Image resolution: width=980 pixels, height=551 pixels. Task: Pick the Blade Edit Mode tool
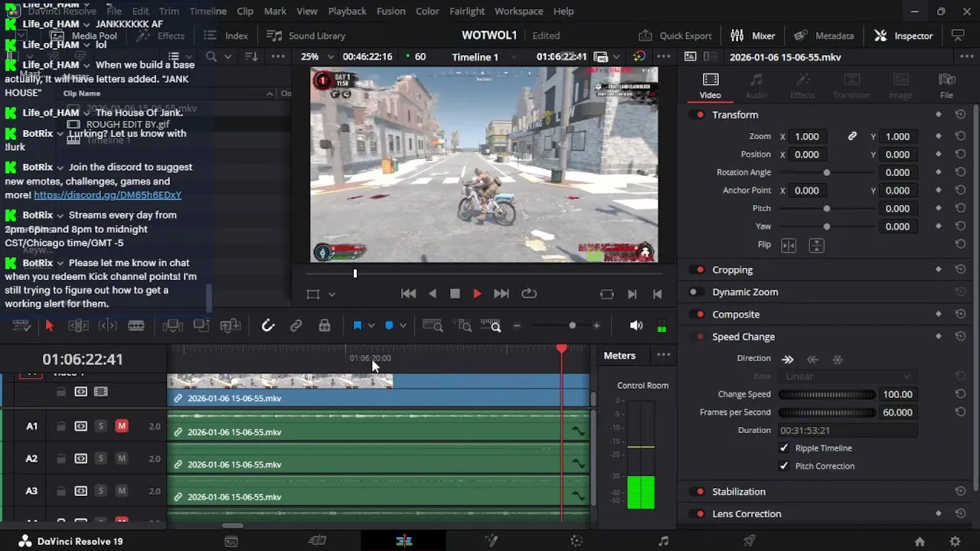[x=136, y=326]
